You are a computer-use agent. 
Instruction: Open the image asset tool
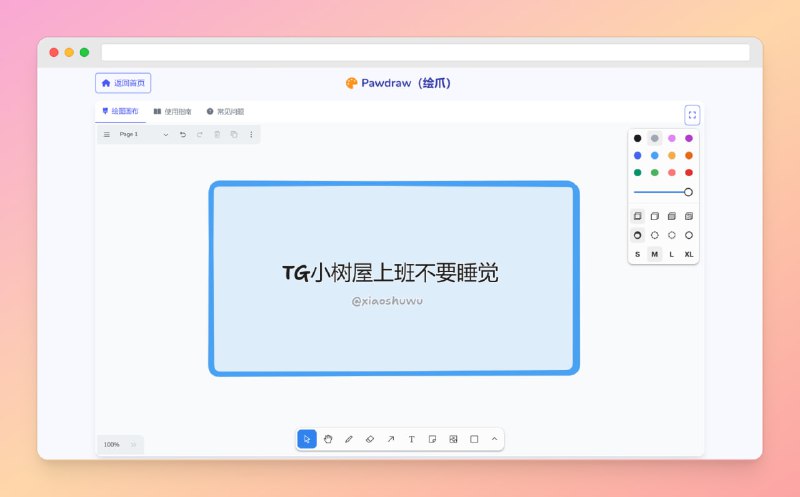pos(453,439)
